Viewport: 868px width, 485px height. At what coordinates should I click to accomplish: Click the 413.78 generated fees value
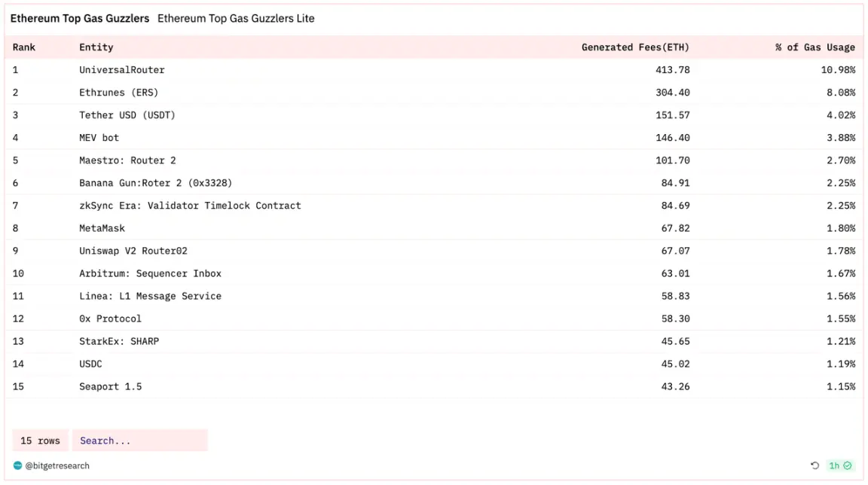[673, 69]
